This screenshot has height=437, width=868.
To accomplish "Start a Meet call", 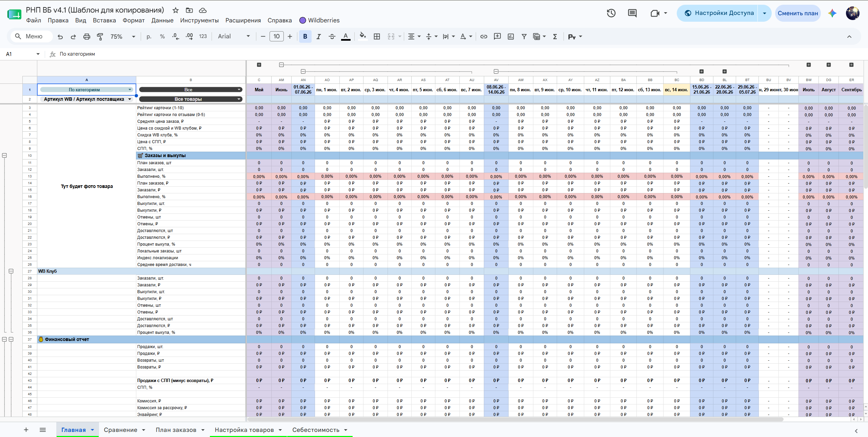I will (655, 13).
